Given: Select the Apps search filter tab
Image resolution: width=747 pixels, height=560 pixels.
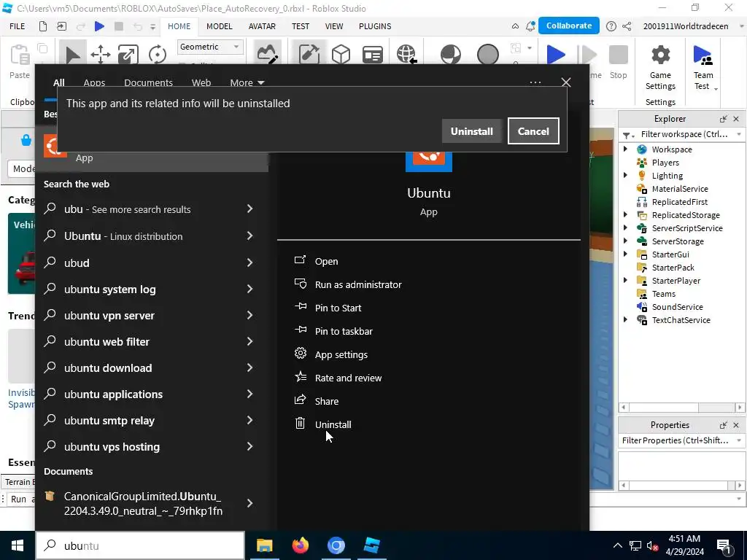Looking at the screenshot, I should (x=94, y=82).
